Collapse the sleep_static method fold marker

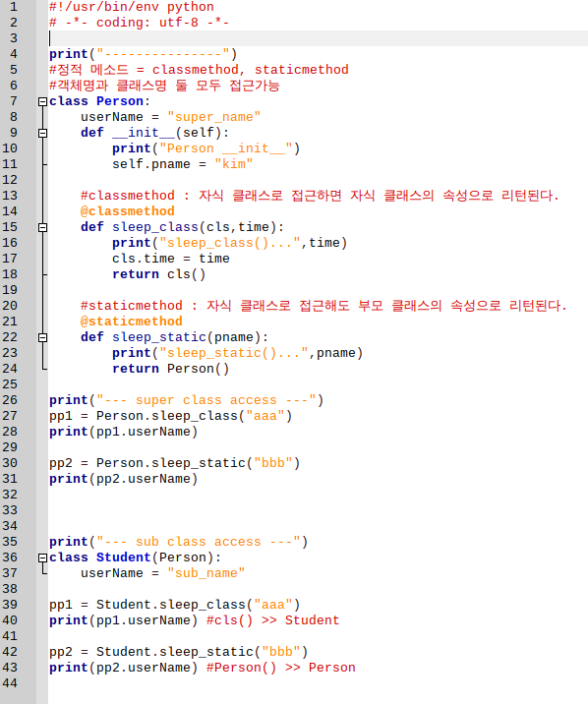pyautogui.click(x=42, y=337)
